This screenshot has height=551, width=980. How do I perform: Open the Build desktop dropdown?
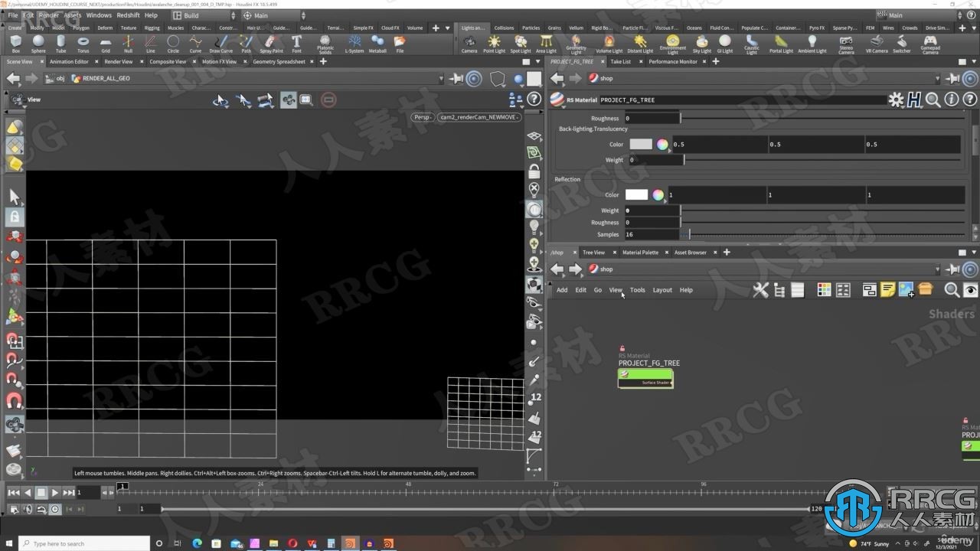tap(204, 15)
